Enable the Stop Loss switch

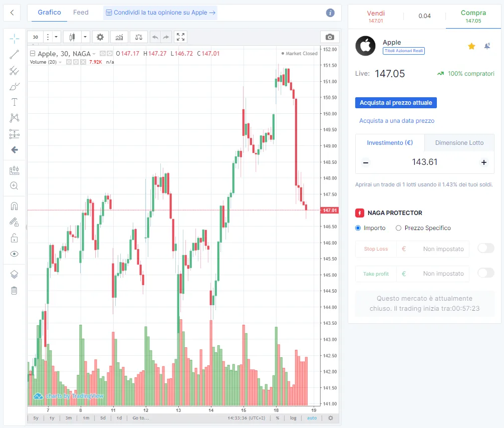point(485,248)
